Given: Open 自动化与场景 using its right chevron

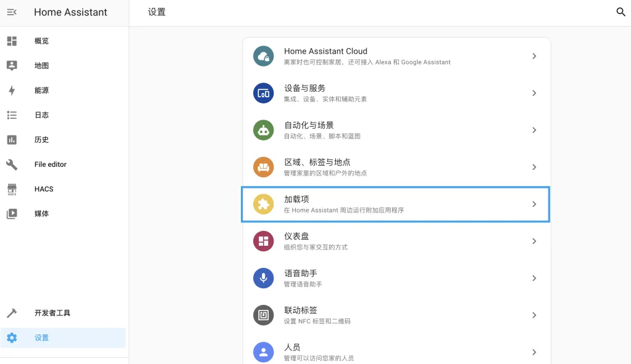Looking at the screenshot, I should pos(534,131).
